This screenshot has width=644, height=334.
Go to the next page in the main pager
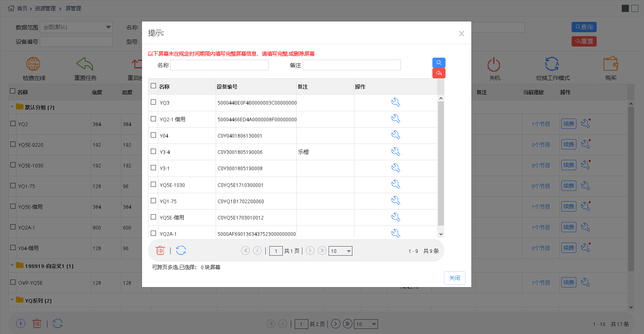336,324
